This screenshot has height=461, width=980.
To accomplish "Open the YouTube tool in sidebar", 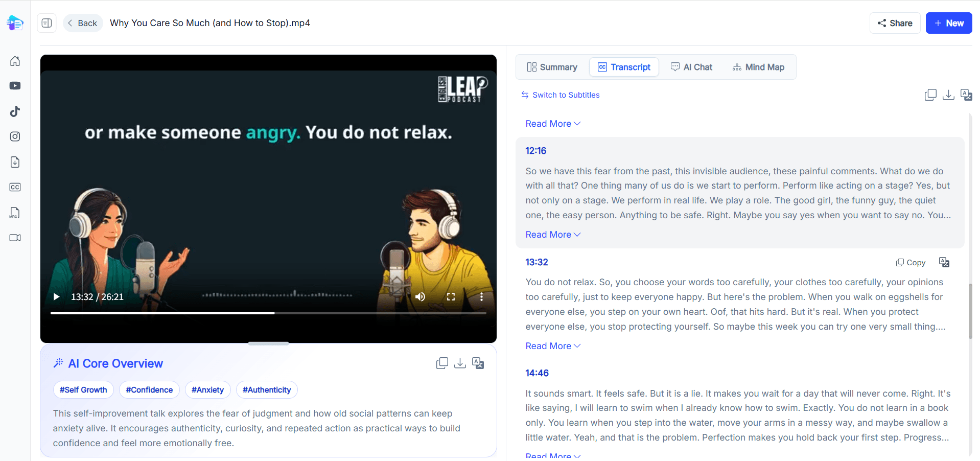I will coord(15,86).
